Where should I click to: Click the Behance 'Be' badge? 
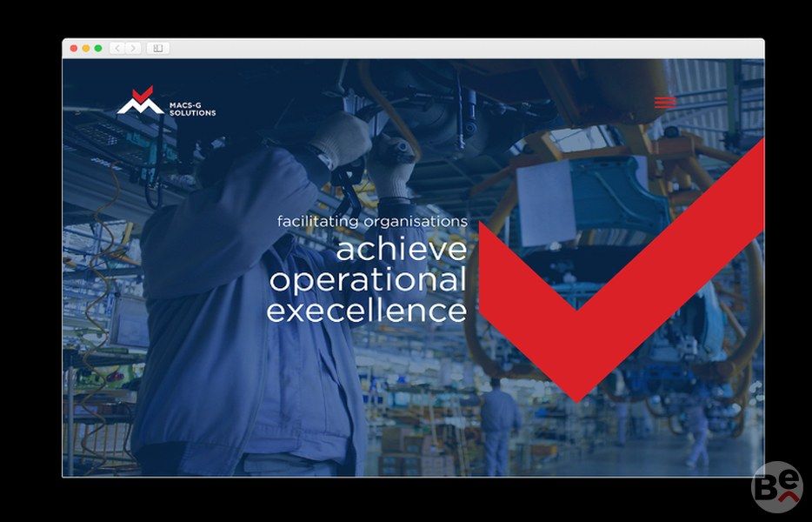pos(776,486)
